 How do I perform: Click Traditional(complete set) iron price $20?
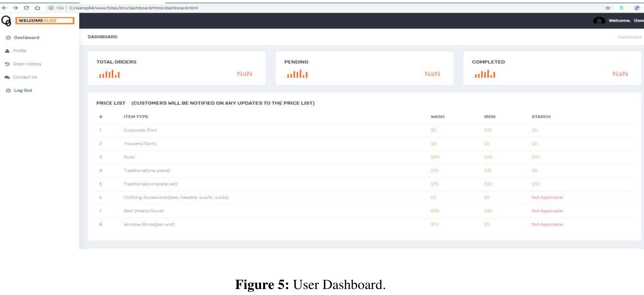(x=488, y=184)
